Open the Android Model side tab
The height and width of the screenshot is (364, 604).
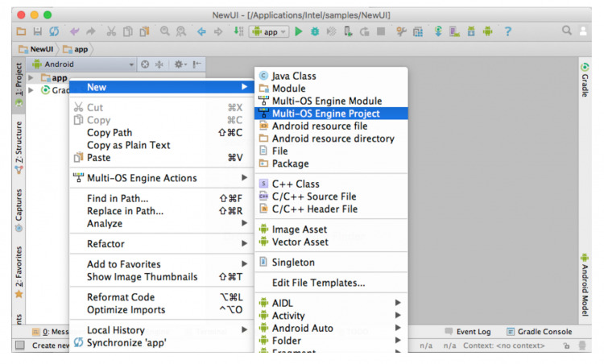tap(585, 284)
